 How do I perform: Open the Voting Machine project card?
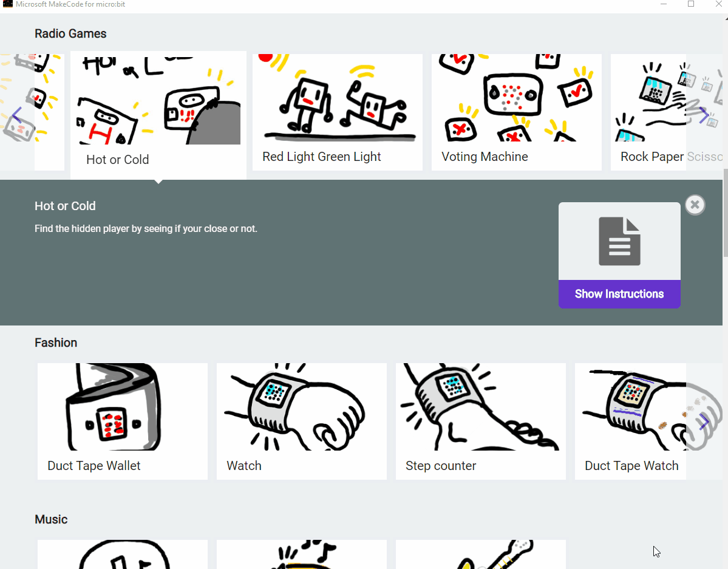coord(517,112)
